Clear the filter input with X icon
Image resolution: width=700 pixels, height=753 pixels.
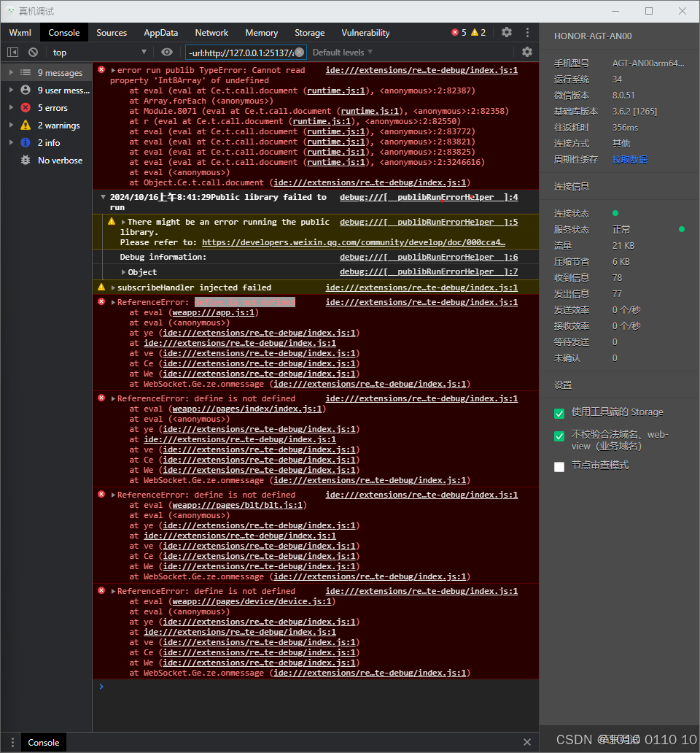coord(299,52)
